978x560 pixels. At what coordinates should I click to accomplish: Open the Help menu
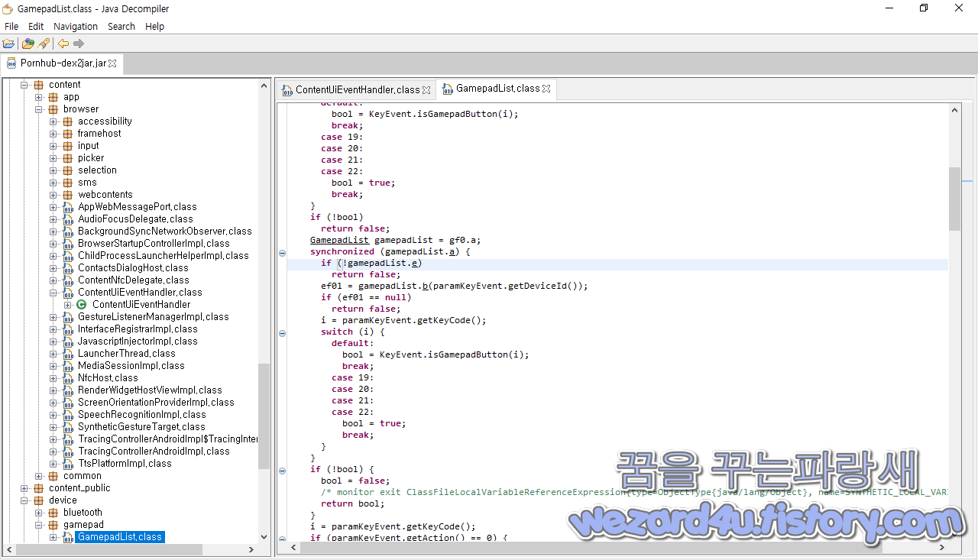click(154, 26)
